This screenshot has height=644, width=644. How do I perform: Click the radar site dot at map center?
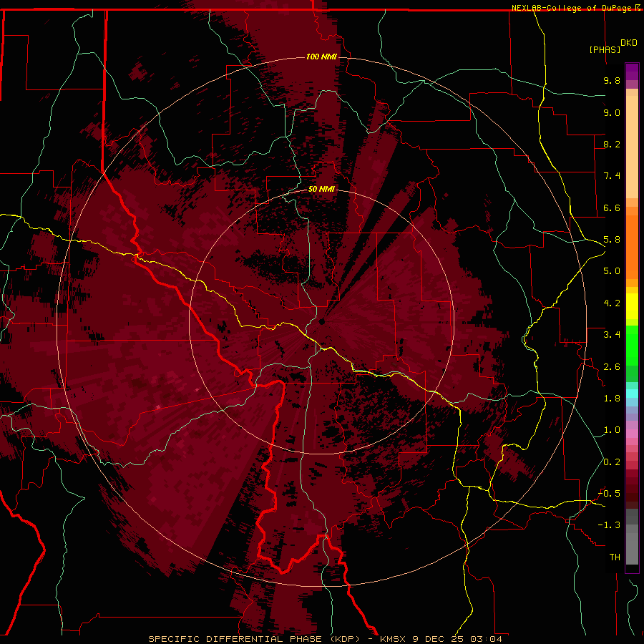pos(322,322)
